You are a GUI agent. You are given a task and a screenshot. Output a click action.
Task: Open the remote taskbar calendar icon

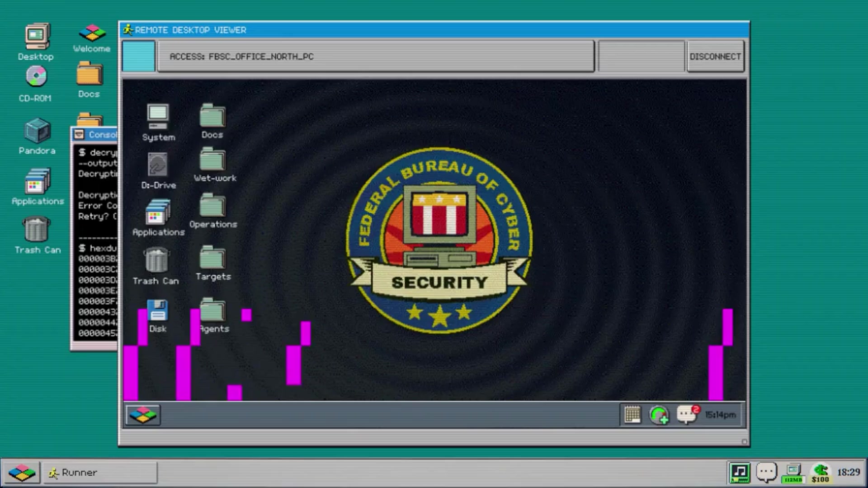[632, 414]
